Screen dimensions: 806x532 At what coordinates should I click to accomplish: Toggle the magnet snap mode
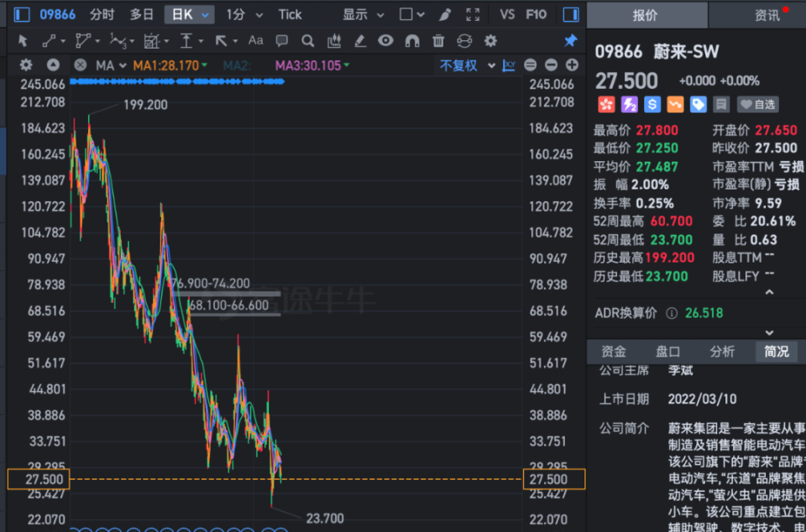coord(412,40)
